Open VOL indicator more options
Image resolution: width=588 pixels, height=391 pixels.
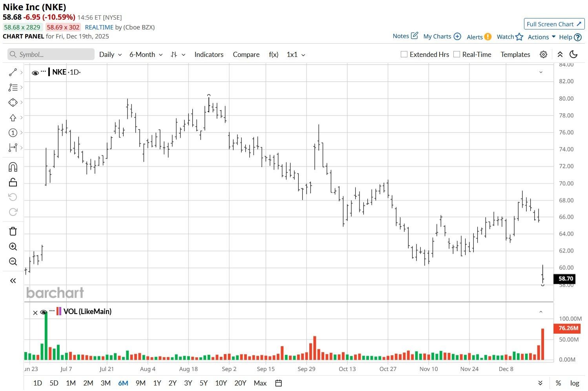click(x=52, y=311)
